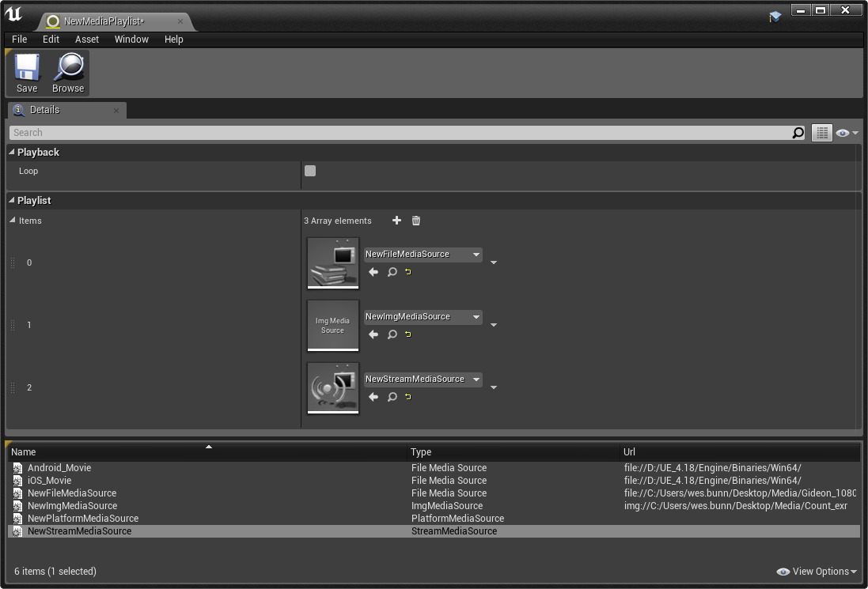
Task: Open the NewImgMediaSource dropdown
Action: [x=423, y=316]
